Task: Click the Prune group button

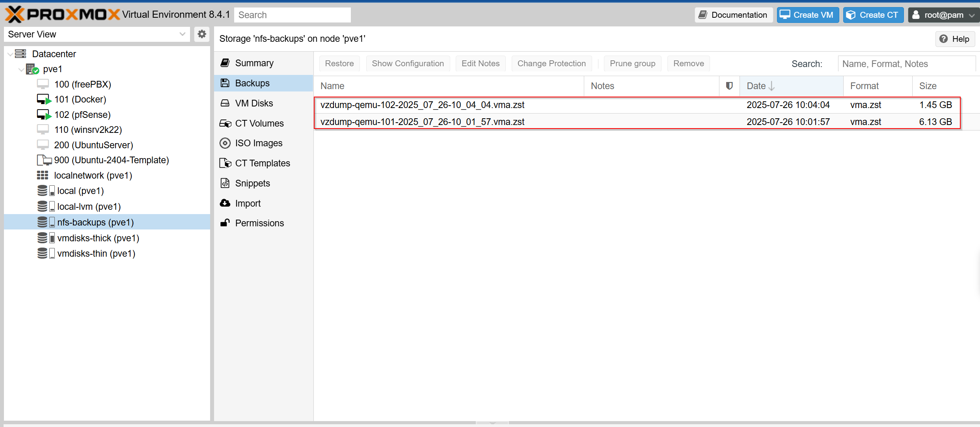Action: point(632,63)
